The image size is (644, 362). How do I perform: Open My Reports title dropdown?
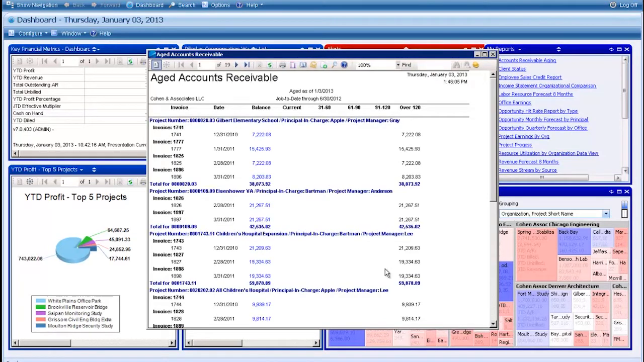(519, 49)
